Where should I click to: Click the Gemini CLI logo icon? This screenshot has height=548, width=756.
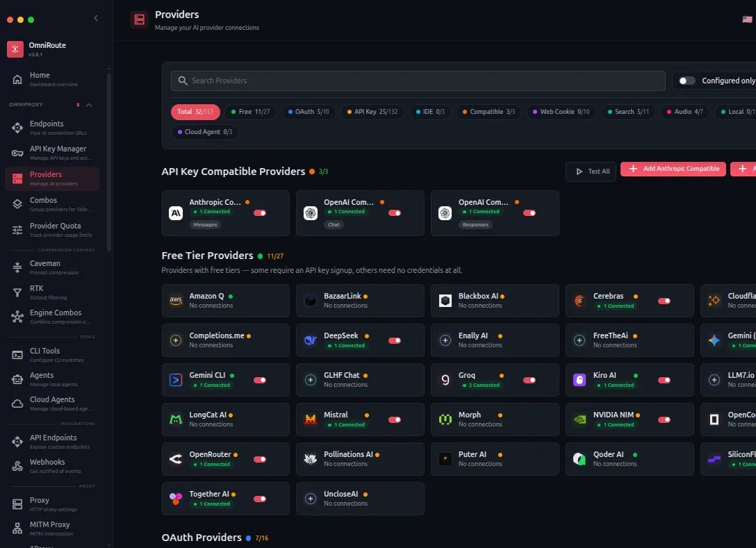[x=176, y=380]
